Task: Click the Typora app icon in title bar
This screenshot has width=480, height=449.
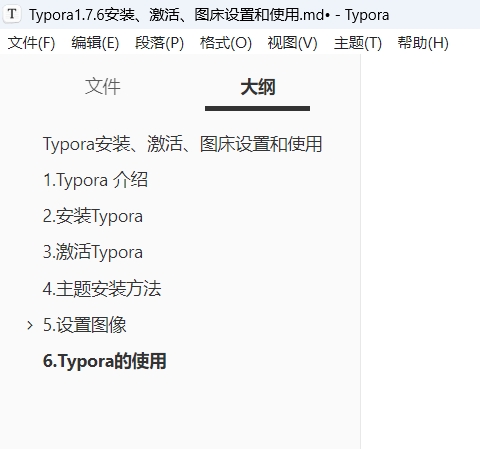Action: 12,14
